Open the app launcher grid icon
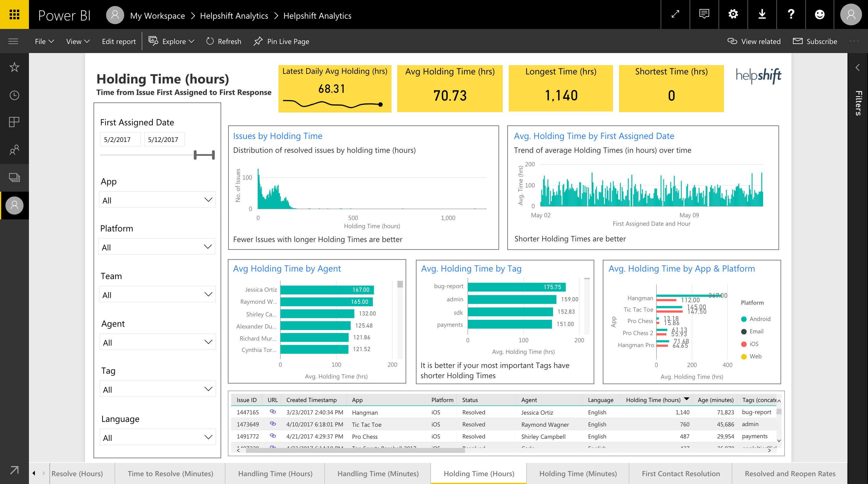 coord(14,14)
